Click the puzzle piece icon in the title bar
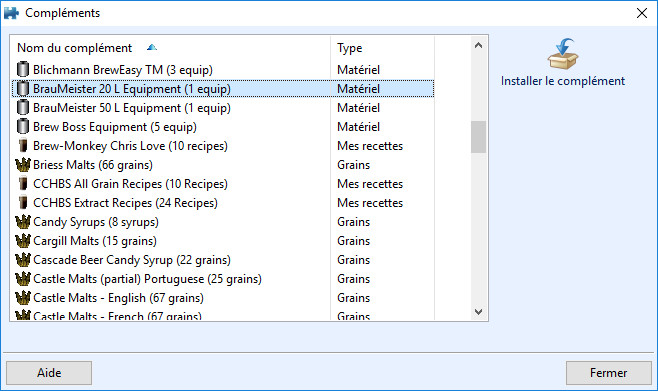Image resolution: width=658 pixels, height=391 pixels. pos(11,13)
